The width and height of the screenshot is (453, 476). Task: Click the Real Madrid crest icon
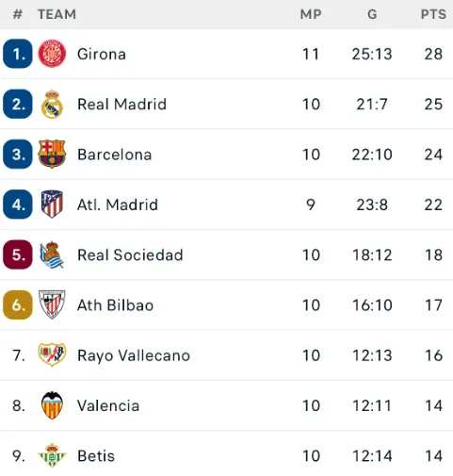pos(52,104)
